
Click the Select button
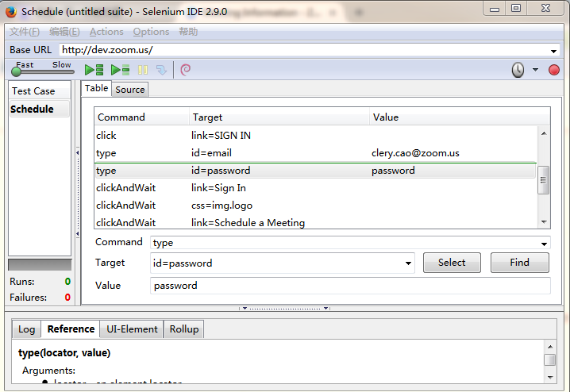[x=452, y=263]
